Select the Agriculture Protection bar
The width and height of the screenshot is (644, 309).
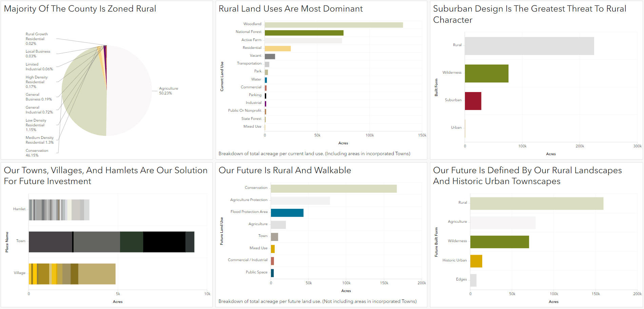300,199
